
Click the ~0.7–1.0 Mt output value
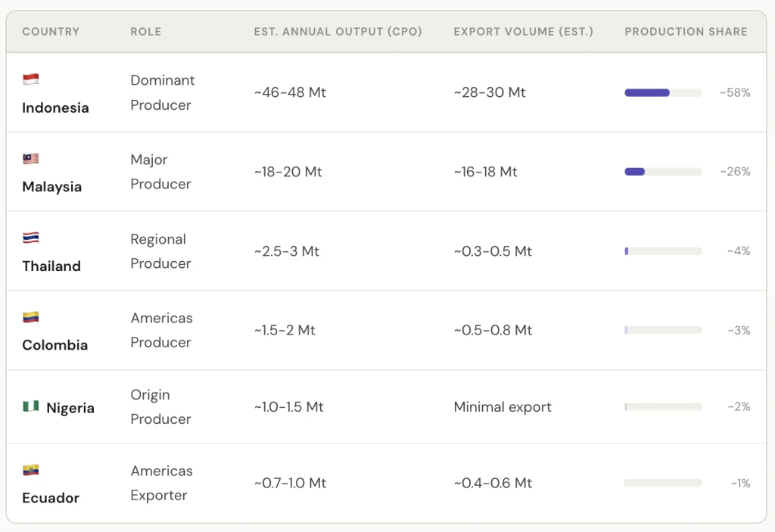pos(290,483)
